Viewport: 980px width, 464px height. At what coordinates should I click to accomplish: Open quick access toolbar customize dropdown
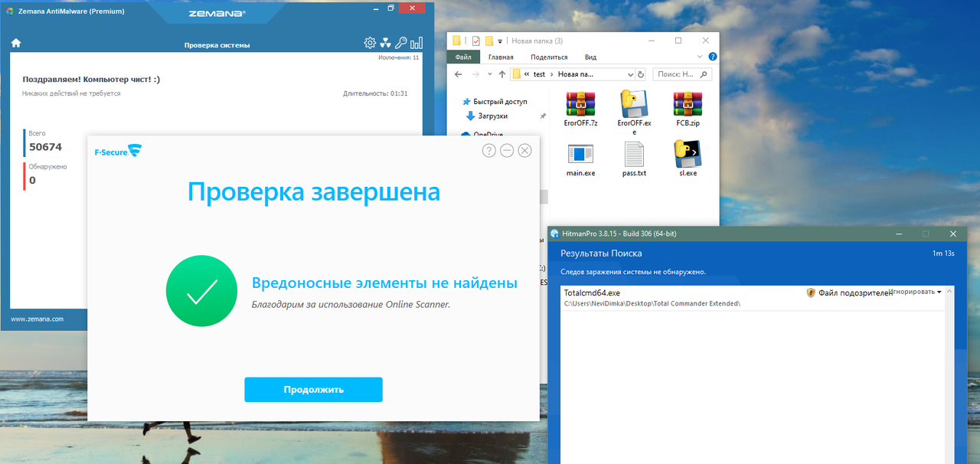pos(500,41)
